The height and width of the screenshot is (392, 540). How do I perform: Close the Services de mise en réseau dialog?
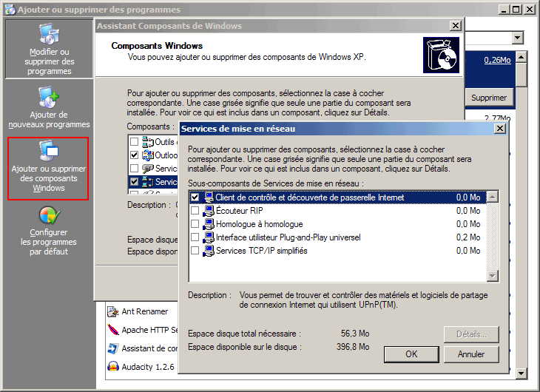point(499,129)
